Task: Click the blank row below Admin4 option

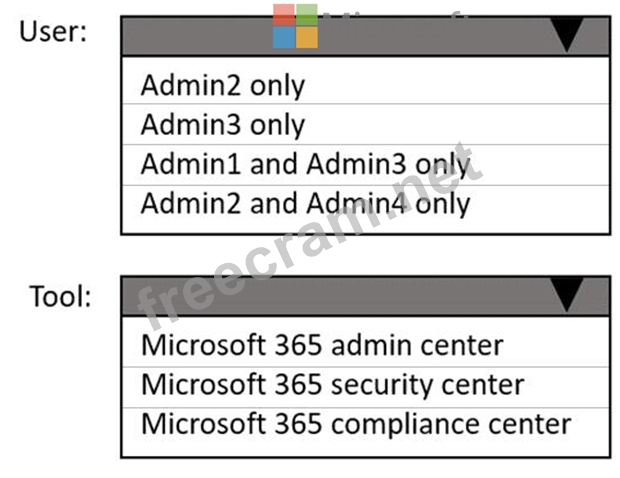Action: [x=365, y=227]
